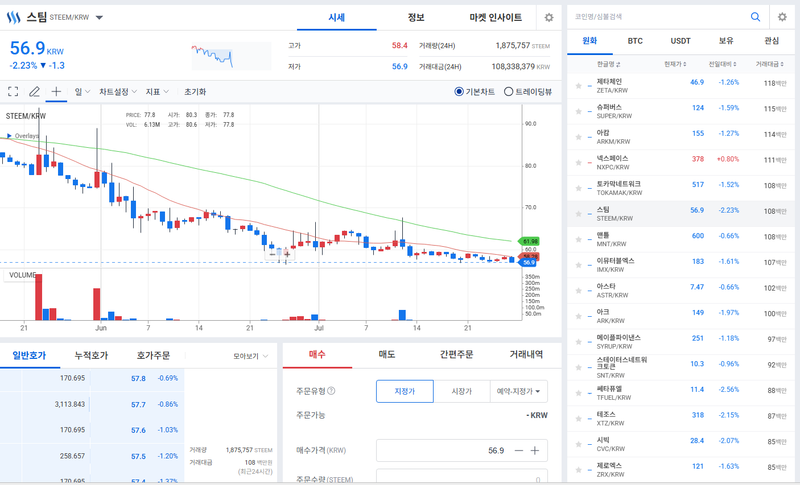
Task: Favorite the 넥스페이스 star
Action: (579, 163)
